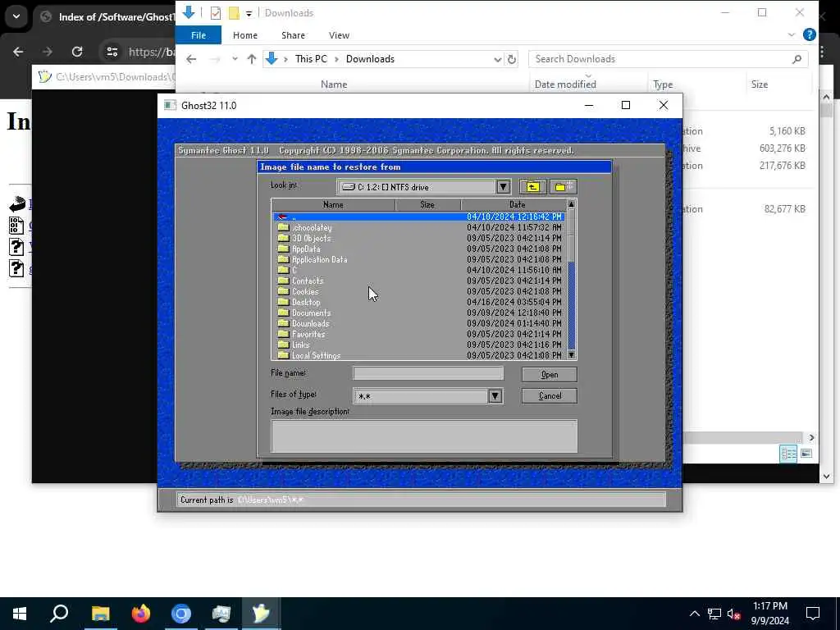This screenshot has height=630, width=840.
Task: Click the scroll down arrow of Ghost file list
Action: [571, 354]
